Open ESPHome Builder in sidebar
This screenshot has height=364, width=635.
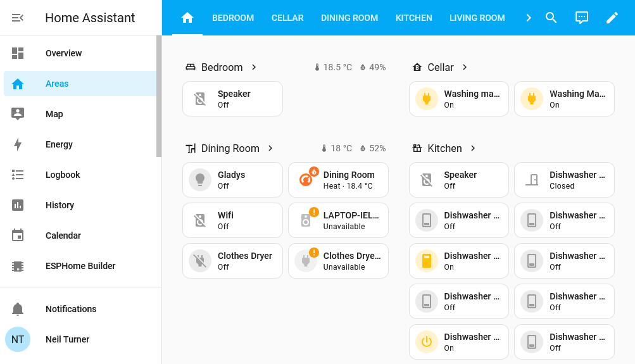click(x=80, y=266)
